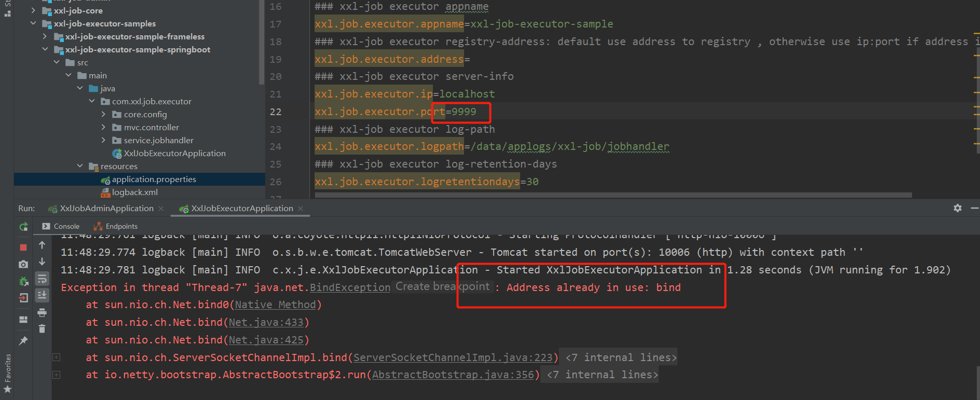Click line number 22 in the gutter
This screenshot has height=400, width=980.
(x=276, y=112)
